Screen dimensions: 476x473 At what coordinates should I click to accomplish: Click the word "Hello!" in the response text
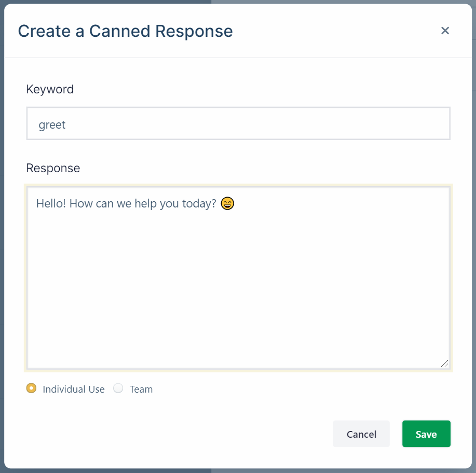(51, 203)
